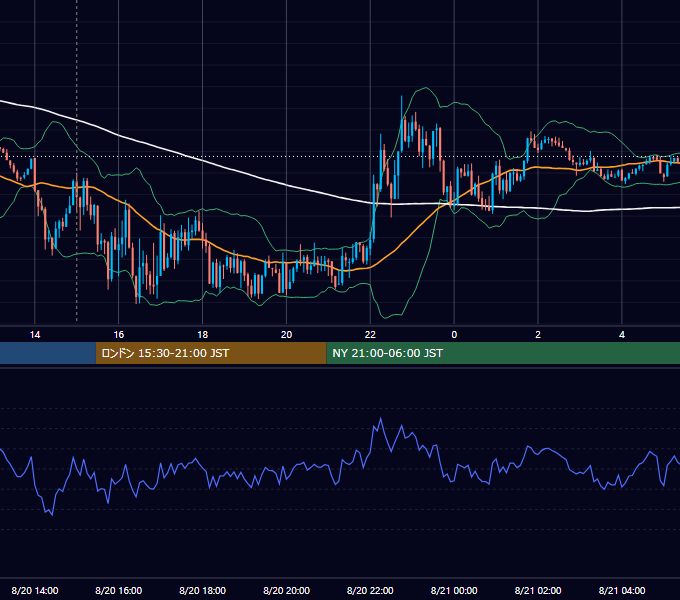Click the 8/21 02:00 date label
680x600 pixels.
coord(538,590)
